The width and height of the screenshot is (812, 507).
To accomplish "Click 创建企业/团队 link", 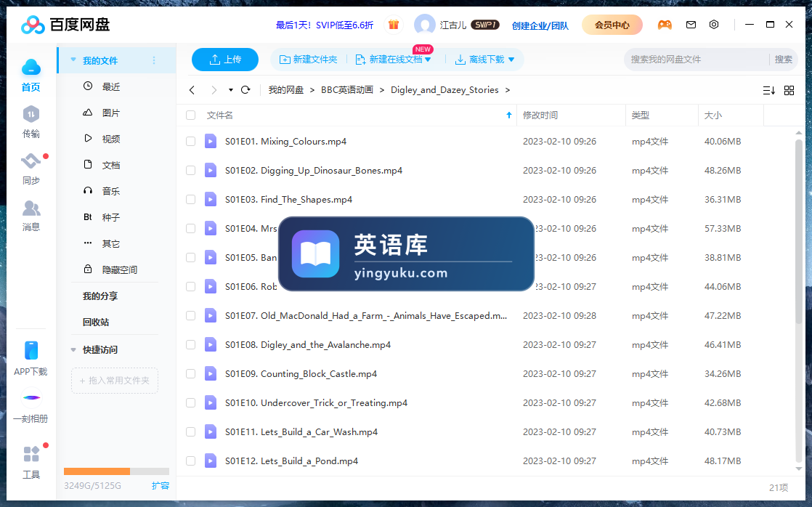I will click(x=540, y=25).
